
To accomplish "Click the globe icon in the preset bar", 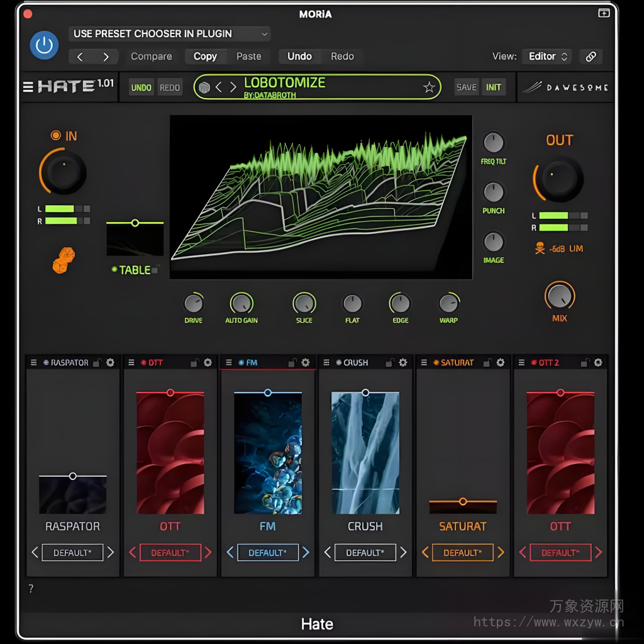I will tap(204, 87).
